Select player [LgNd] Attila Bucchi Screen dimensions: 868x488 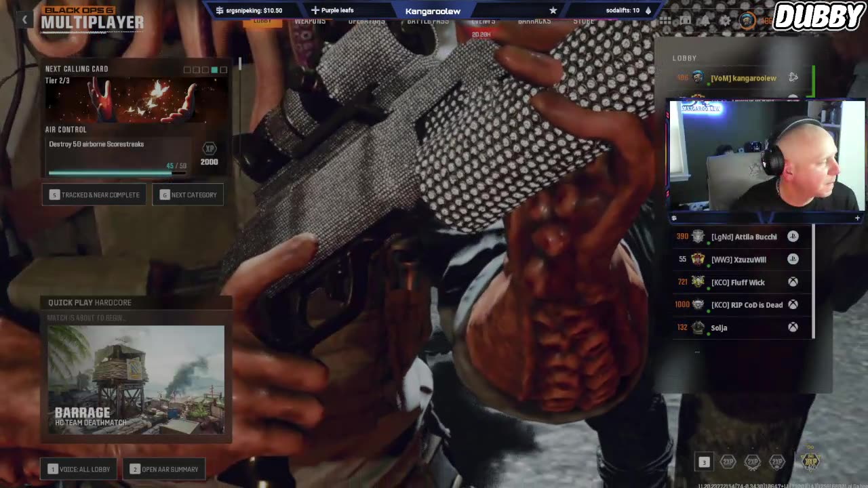coord(744,237)
